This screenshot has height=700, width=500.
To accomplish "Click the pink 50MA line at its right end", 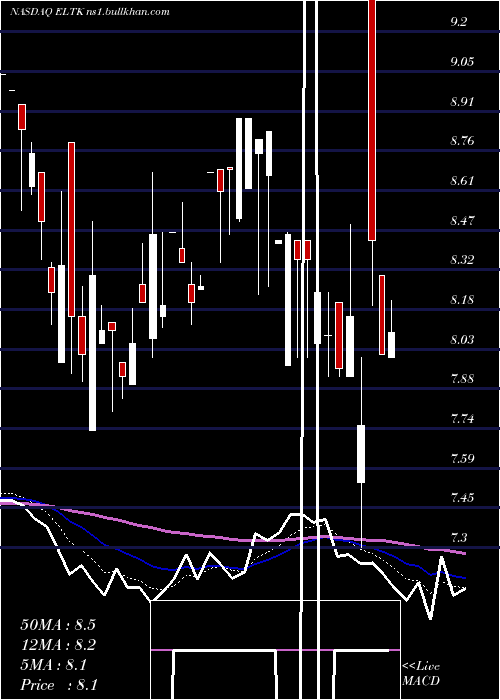I will click(464, 553).
